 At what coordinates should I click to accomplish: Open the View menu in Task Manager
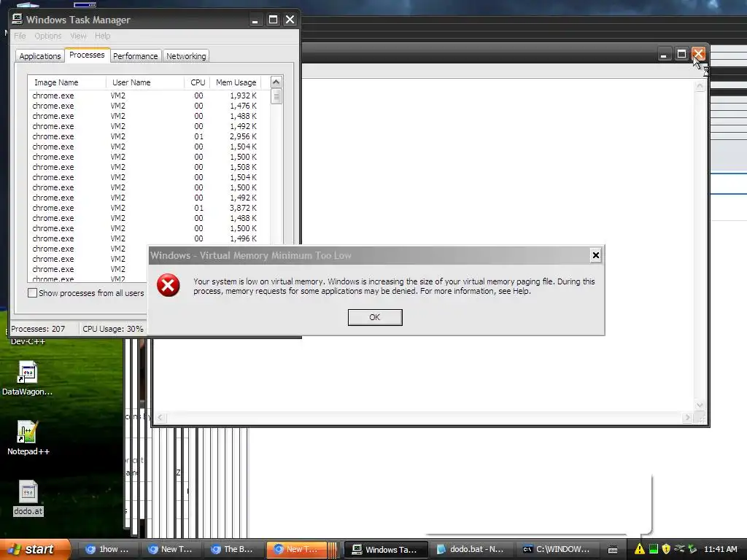(78, 36)
